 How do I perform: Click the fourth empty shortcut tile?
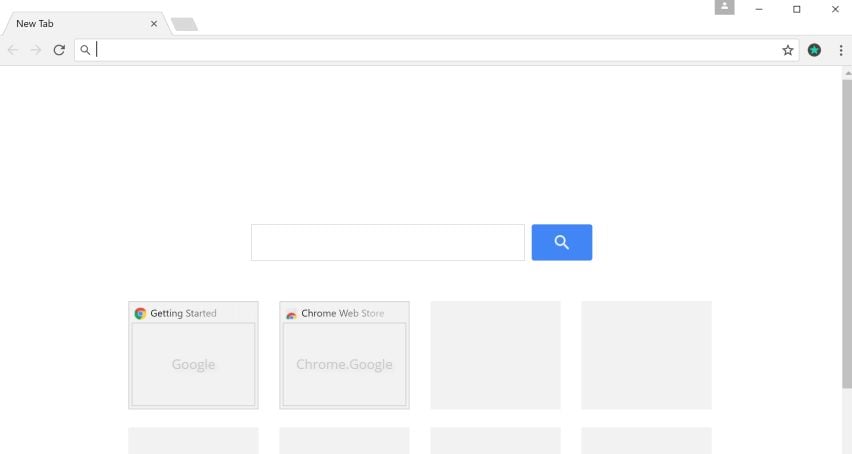pyautogui.click(x=646, y=355)
